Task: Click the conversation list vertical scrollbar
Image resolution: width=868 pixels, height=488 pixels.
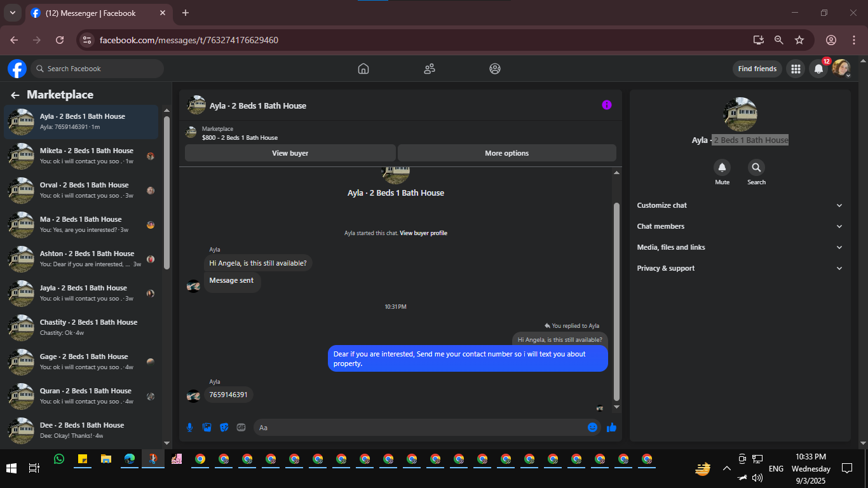Action: pyautogui.click(x=166, y=193)
